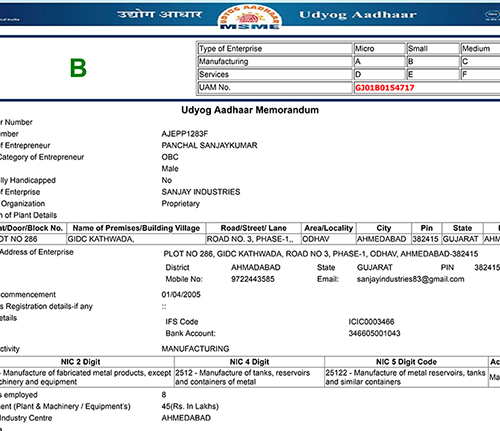Click the 382415 pin cell in plant table

pyautogui.click(x=427, y=239)
